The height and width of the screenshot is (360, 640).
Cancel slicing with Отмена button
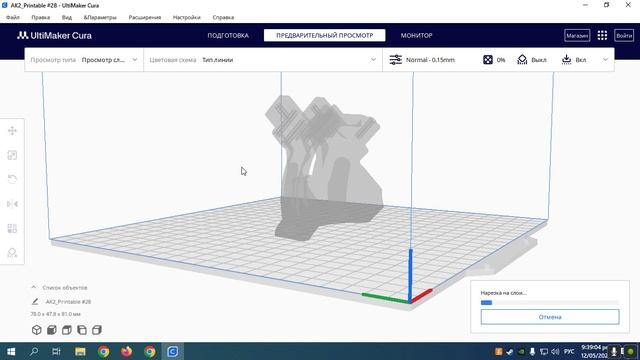click(x=550, y=317)
